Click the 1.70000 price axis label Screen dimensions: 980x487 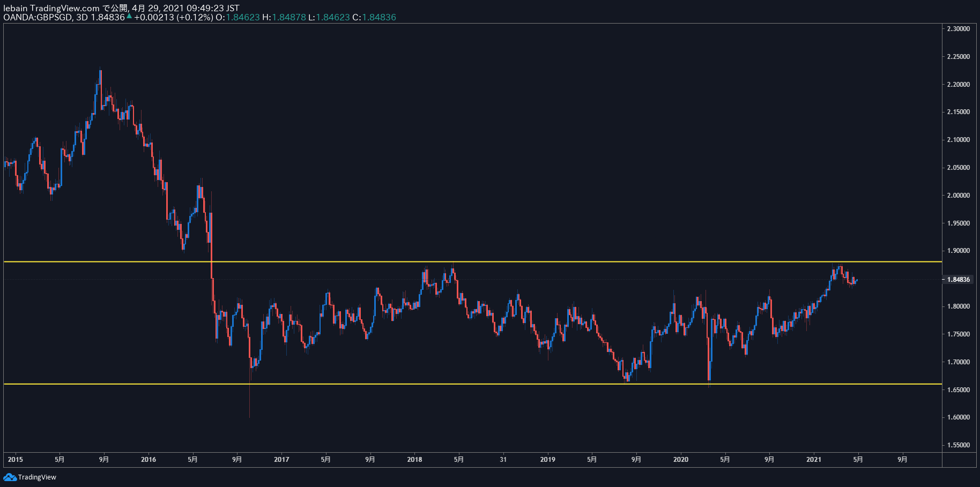pos(958,362)
